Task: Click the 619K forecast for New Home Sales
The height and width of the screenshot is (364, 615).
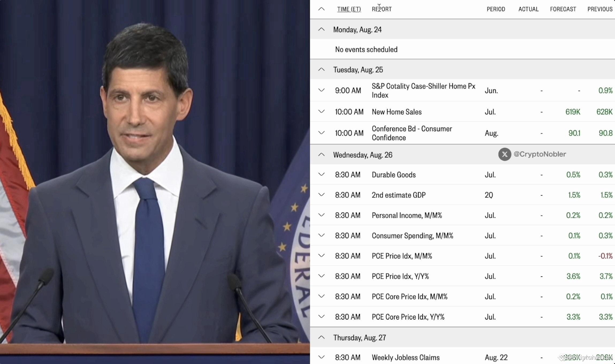Action: [573, 112]
